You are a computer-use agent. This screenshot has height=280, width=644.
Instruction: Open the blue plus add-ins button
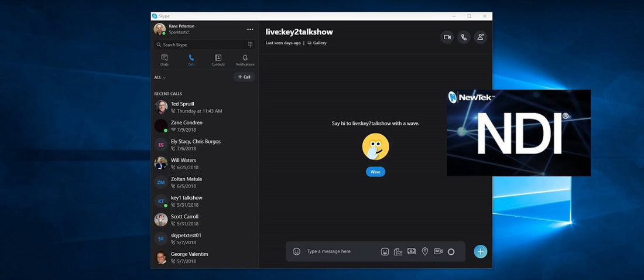pyautogui.click(x=481, y=252)
